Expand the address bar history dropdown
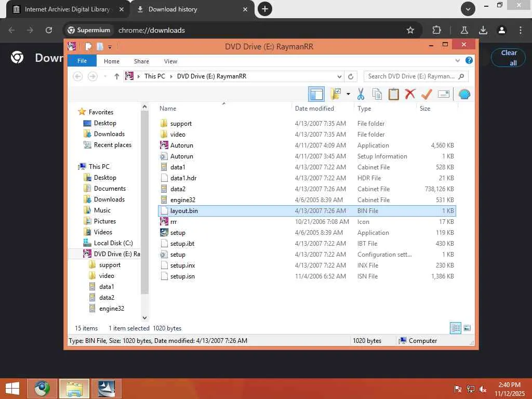Image resolution: width=532 pixels, height=399 pixels. click(339, 76)
